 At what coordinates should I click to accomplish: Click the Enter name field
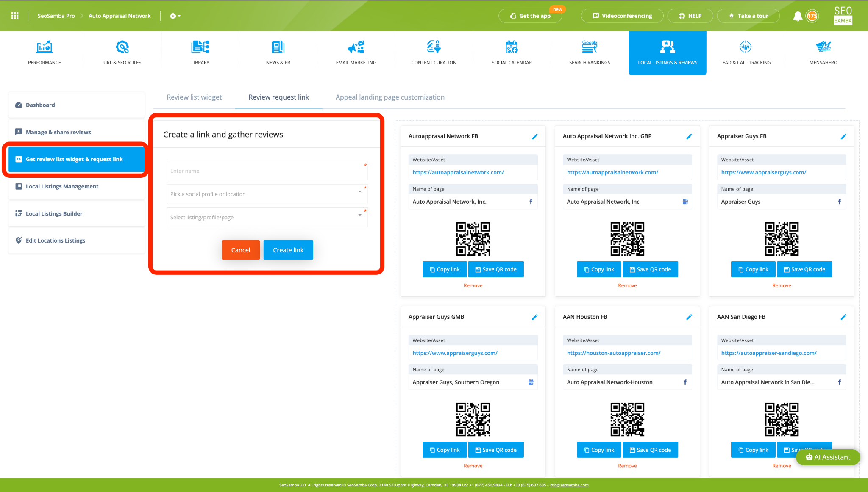(x=267, y=171)
